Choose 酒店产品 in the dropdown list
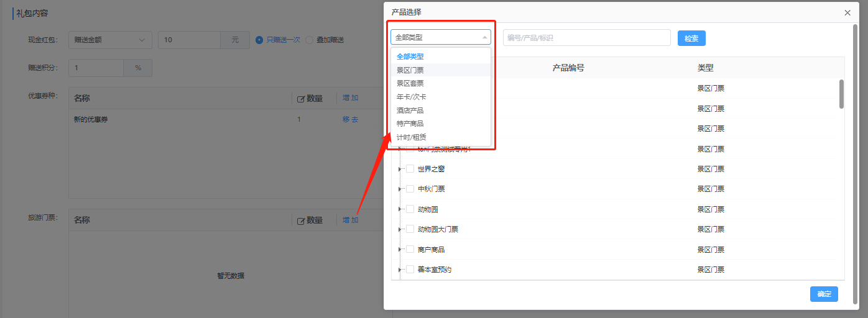 (x=410, y=111)
